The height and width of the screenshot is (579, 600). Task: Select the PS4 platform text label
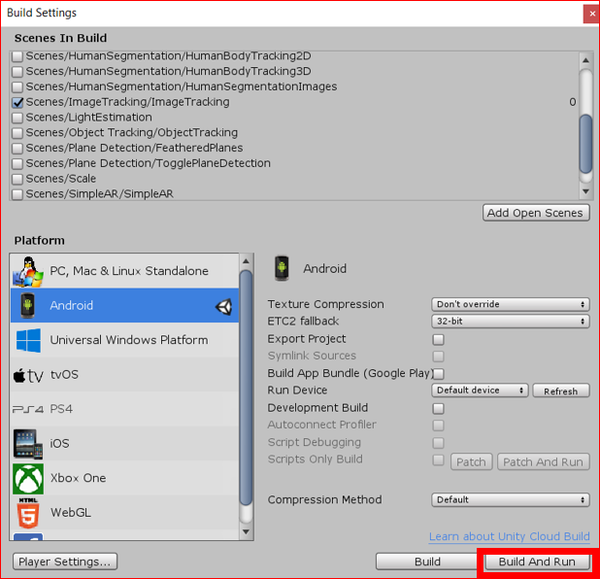click(61, 409)
